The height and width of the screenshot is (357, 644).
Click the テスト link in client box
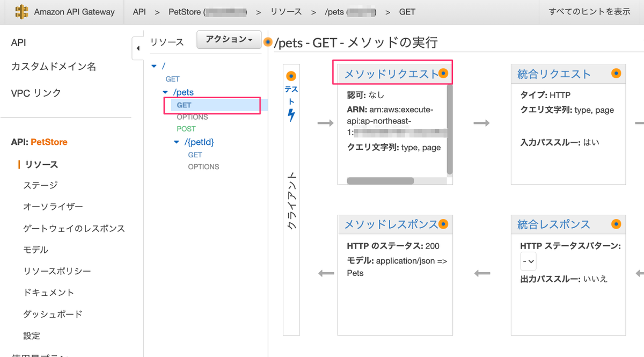(291, 95)
